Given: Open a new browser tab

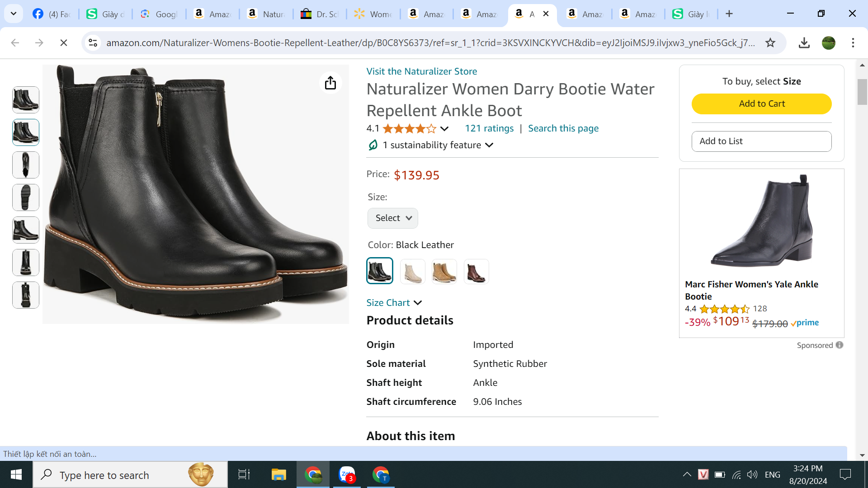Looking at the screenshot, I should (x=729, y=14).
